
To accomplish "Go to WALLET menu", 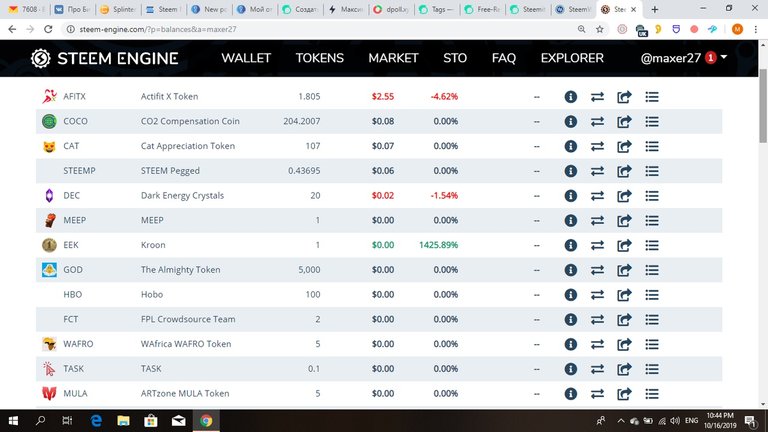I will (246, 58).
